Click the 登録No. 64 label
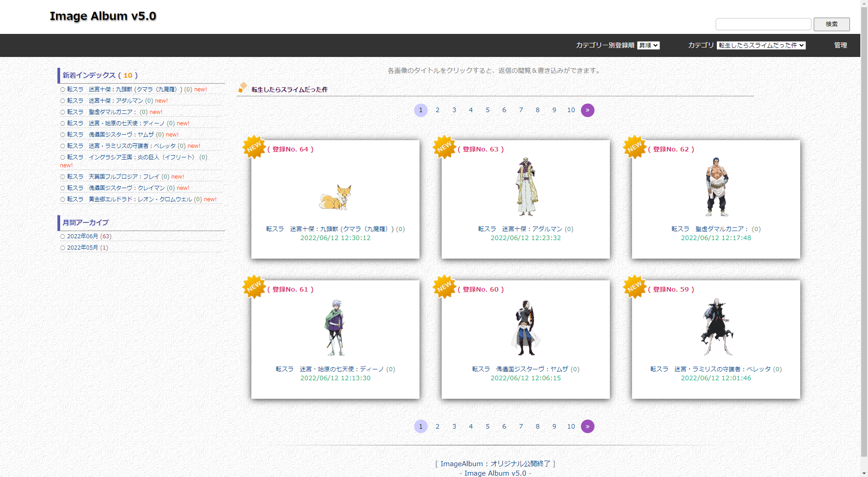This screenshot has width=868, height=477. [290, 149]
